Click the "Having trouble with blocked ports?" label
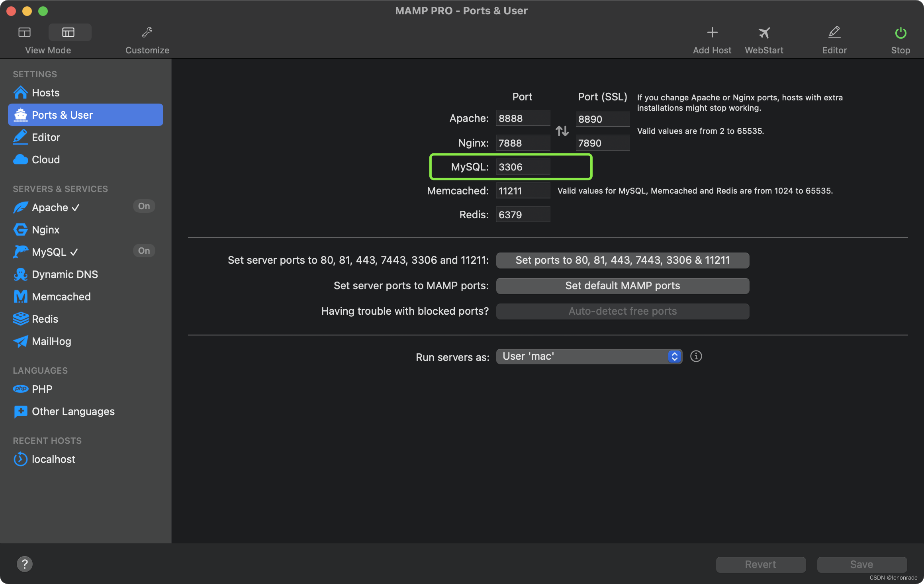This screenshot has height=584, width=924. [405, 311]
